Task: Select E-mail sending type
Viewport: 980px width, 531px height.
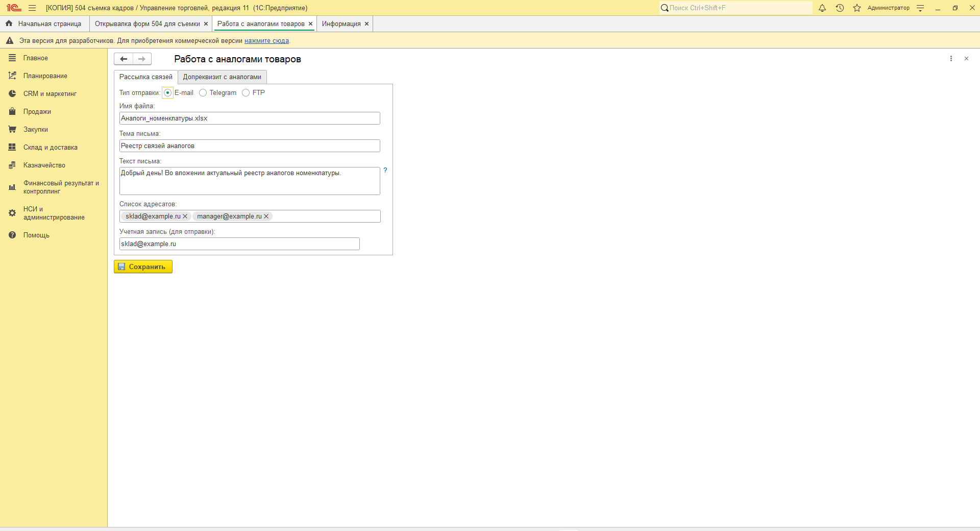Action: pos(167,93)
